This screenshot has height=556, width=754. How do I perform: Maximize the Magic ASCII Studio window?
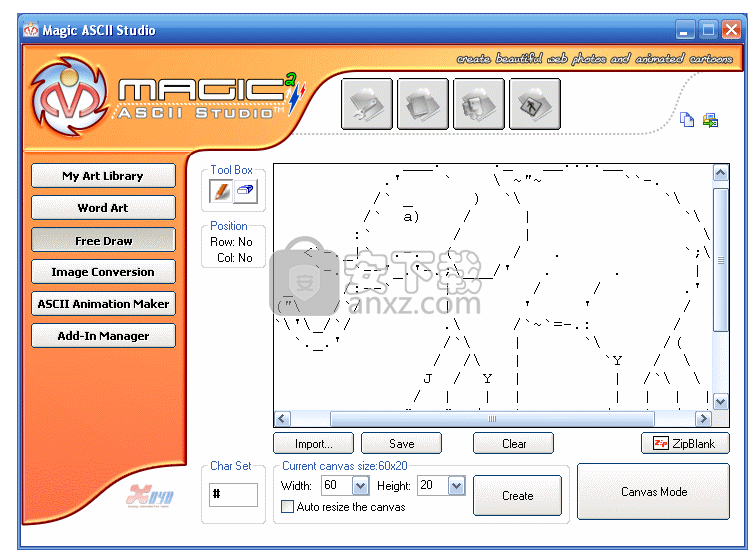pyautogui.click(x=708, y=30)
